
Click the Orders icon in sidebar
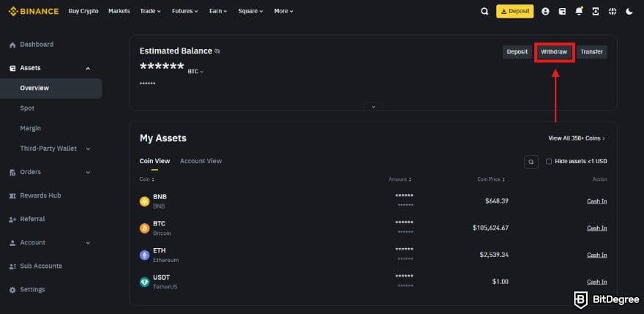pos(12,172)
